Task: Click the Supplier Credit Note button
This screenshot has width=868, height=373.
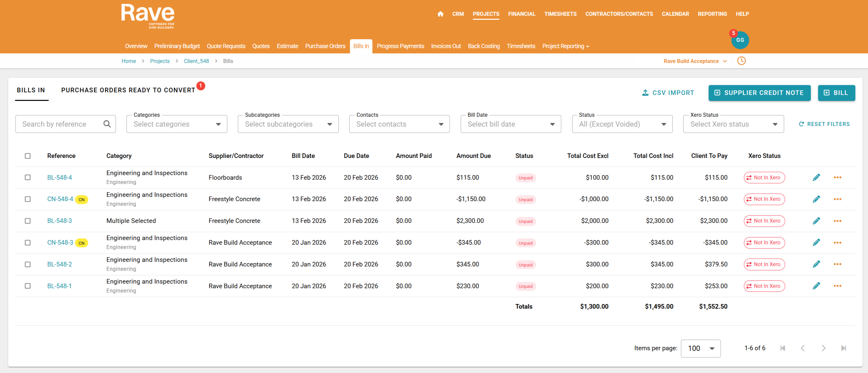Action: pos(759,93)
